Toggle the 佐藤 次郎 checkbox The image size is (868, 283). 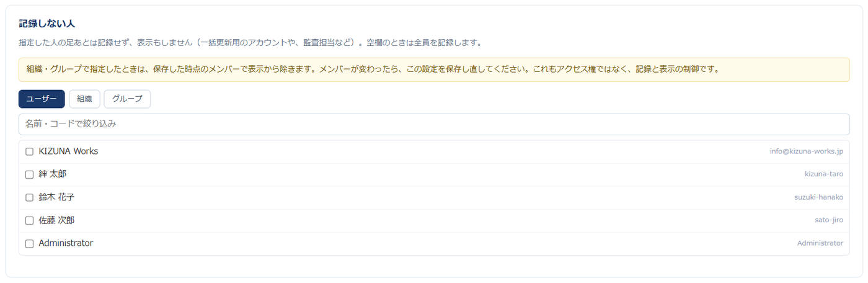pos(29,220)
